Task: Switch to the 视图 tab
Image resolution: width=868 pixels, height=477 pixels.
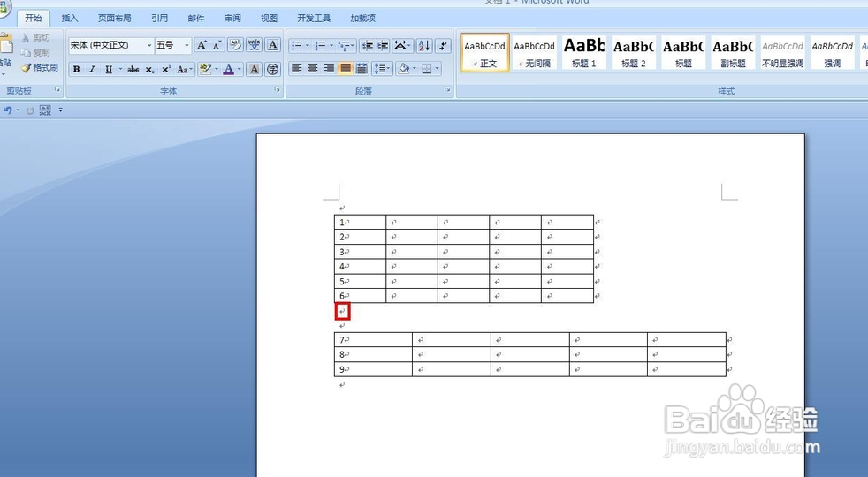Action: pos(269,19)
